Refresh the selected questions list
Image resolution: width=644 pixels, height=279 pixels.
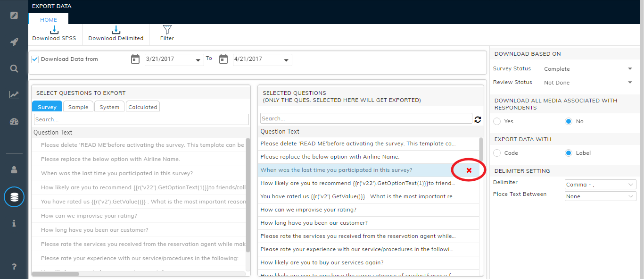pyautogui.click(x=478, y=119)
